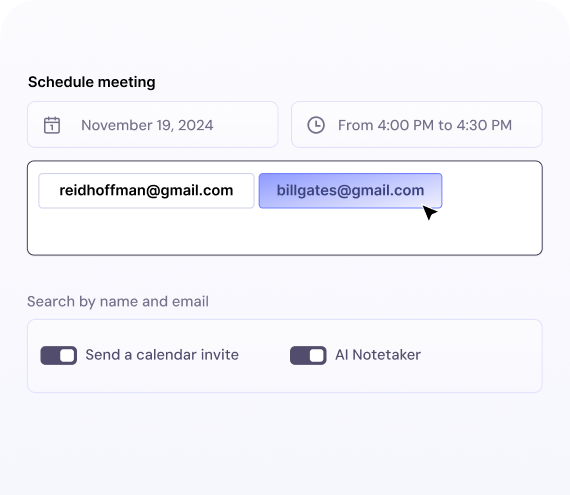Click the year 2024 in the date field
This screenshot has height=495, width=570.
[196, 125]
